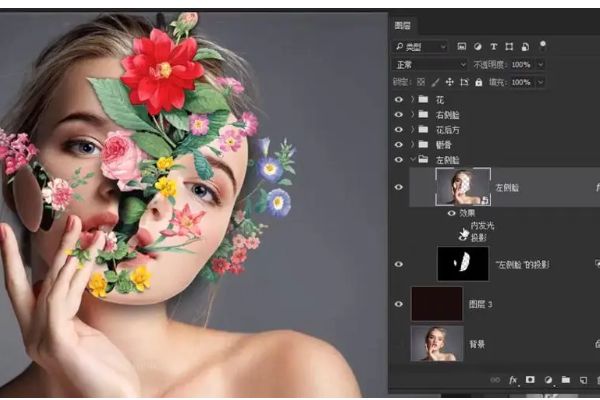The image size is (600, 400).
Task: Open the 正常 blend mode dropdown
Action: 430,64
